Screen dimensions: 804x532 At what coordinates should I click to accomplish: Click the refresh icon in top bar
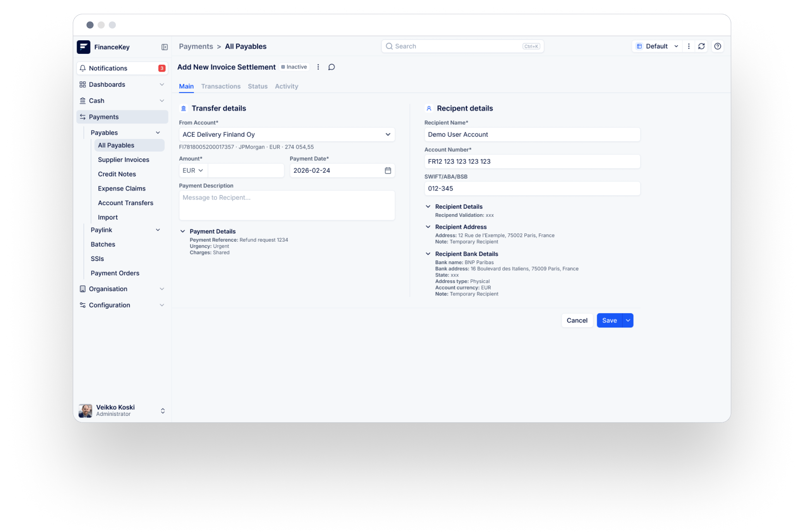tap(701, 46)
